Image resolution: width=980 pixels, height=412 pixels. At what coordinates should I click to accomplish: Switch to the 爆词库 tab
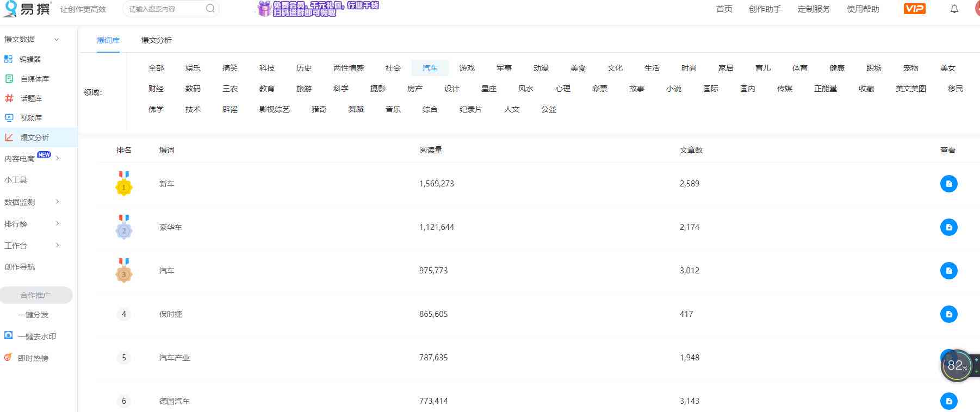tap(108, 40)
